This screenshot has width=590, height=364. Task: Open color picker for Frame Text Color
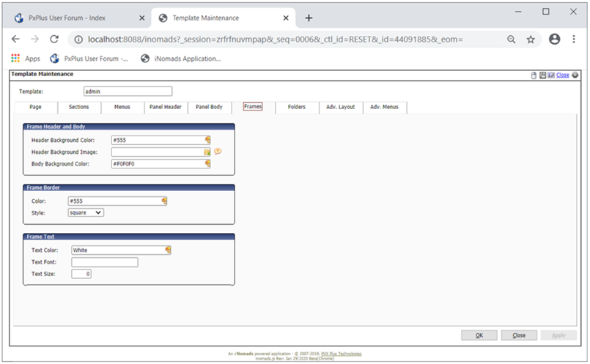(169, 250)
